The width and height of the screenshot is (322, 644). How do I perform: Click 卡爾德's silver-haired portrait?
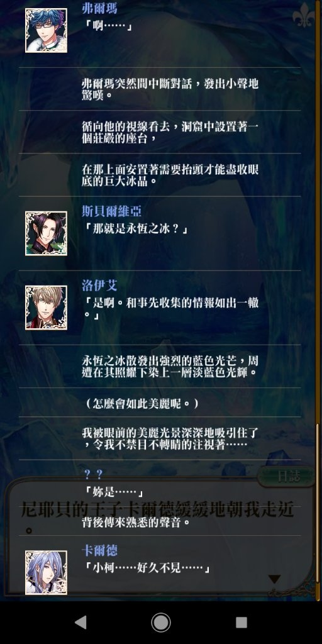pos(46,572)
